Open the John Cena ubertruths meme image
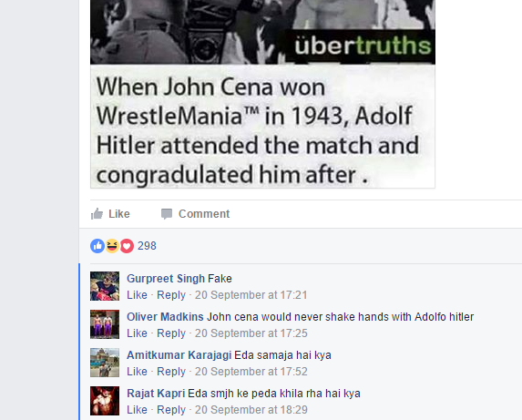This screenshot has width=522, height=420. [x=262, y=94]
